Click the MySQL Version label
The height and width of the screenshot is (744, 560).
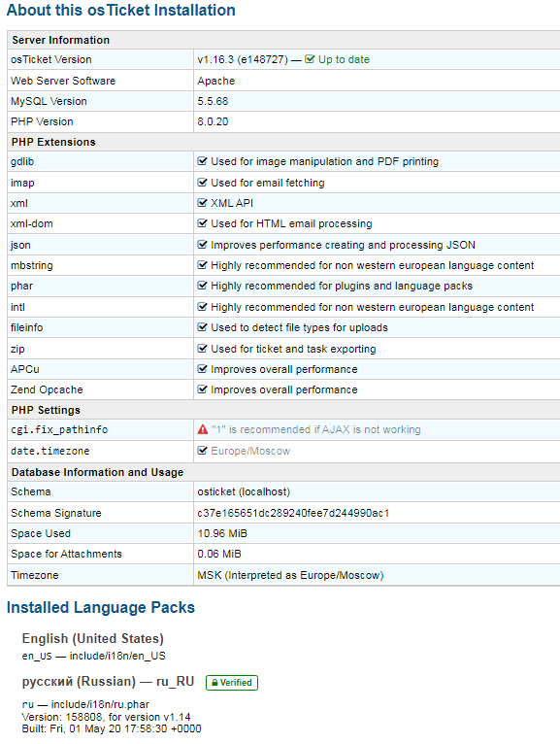point(49,101)
